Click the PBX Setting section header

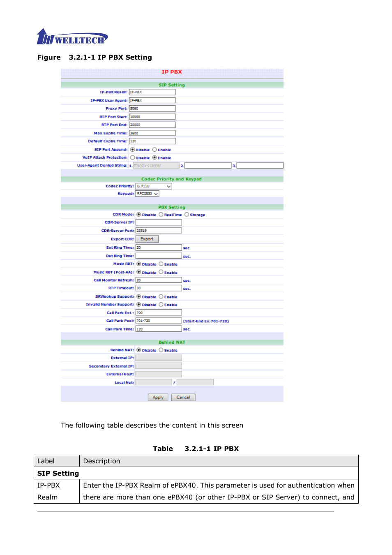pos(172,208)
